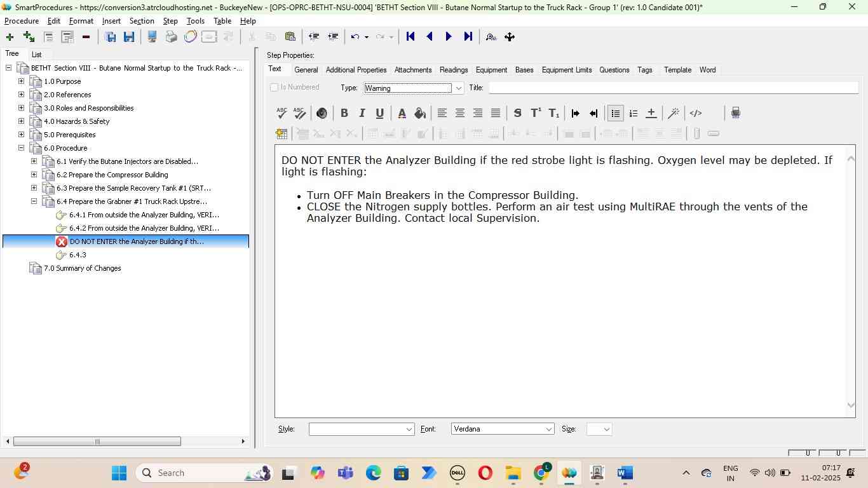Click the paste clipboard icon
Image resolution: width=868 pixels, height=488 pixels.
point(290,37)
